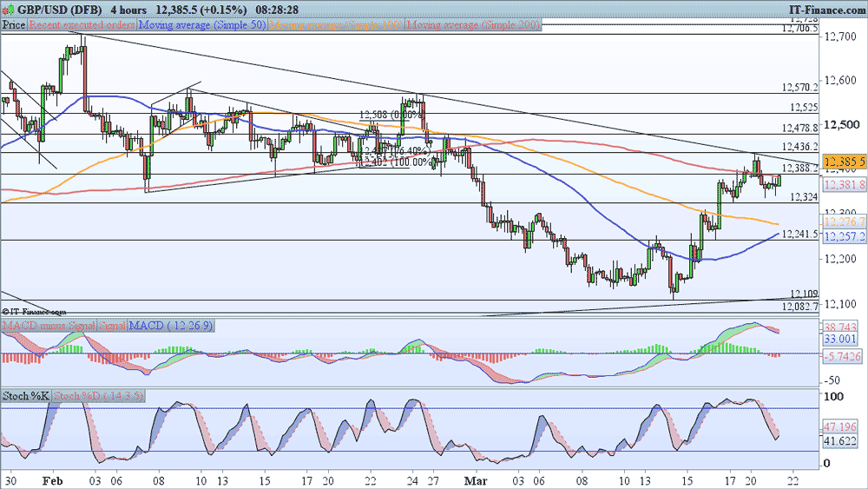Select the GBP/USD (DFB) instrument title
Image resolution: width=868 pixels, height=489 pixels.
[59, 10]
